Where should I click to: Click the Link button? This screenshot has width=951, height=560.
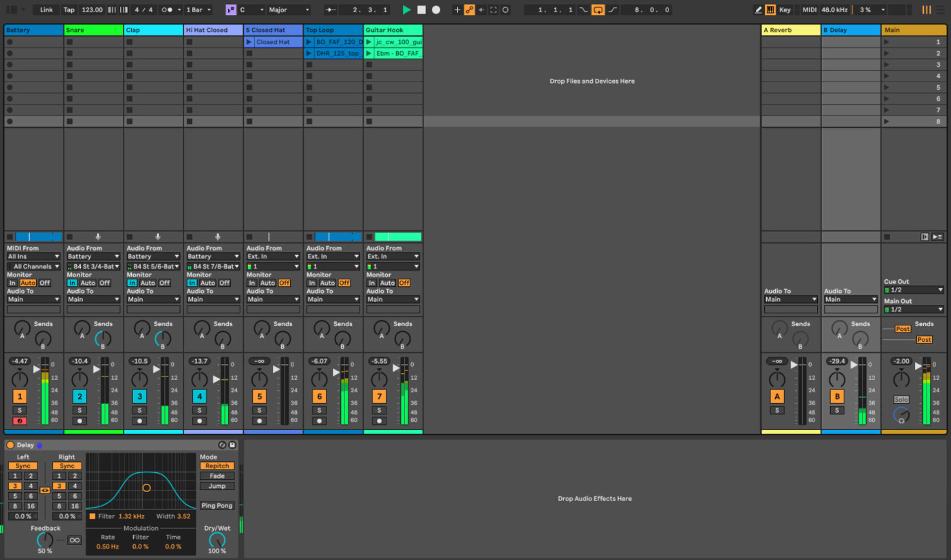point(46,9)
